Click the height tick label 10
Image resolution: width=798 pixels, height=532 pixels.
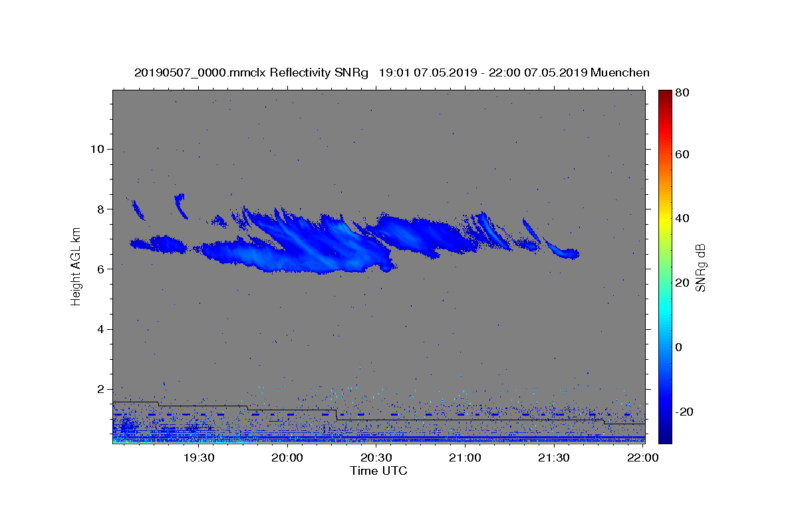(96, 149)
